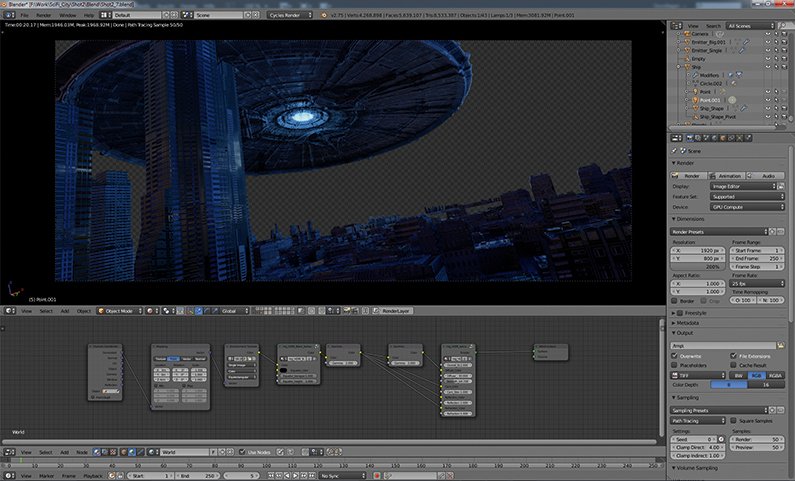Image resolution: width=795 pixels, height=481 pixels.
Task: Click the Physics properties tab icon
Action: [x=748, y=138]
